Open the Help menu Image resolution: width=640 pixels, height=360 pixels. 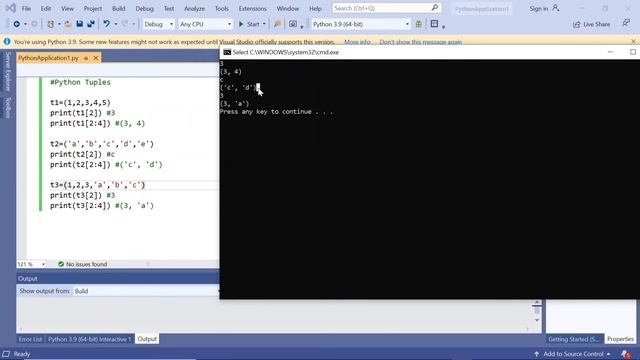point(315,9)
